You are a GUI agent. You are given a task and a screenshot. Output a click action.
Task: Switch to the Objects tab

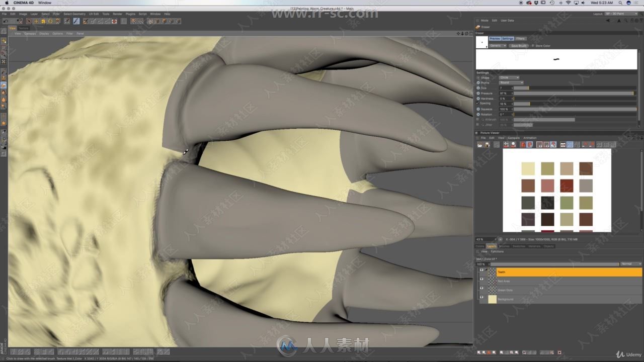548,246
